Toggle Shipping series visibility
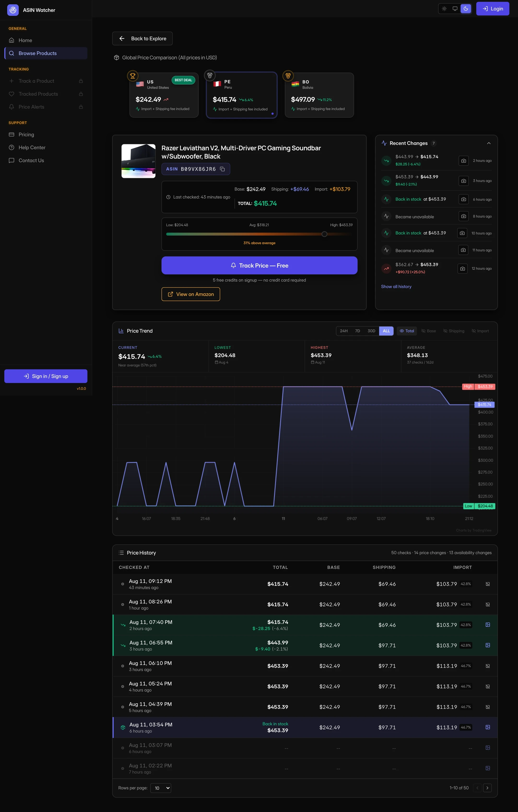 453,331
